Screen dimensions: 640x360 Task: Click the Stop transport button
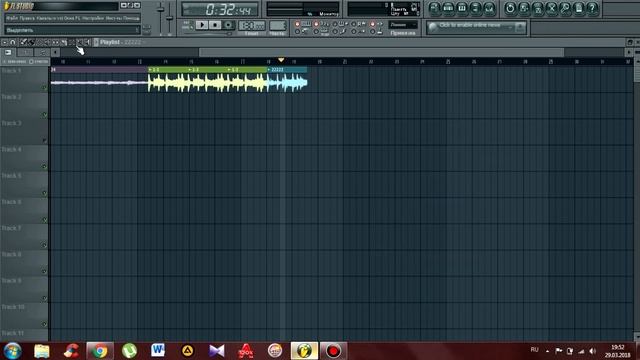pyautogui.click(x=215, y=25)
